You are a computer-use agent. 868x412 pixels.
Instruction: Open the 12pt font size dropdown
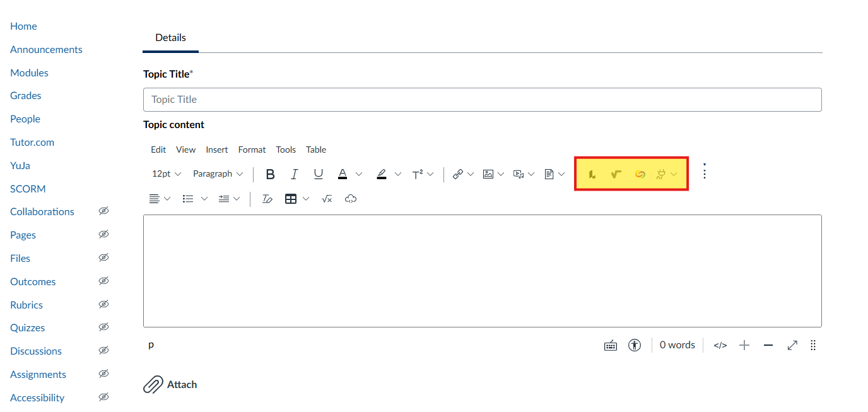(x=166, y=174)
